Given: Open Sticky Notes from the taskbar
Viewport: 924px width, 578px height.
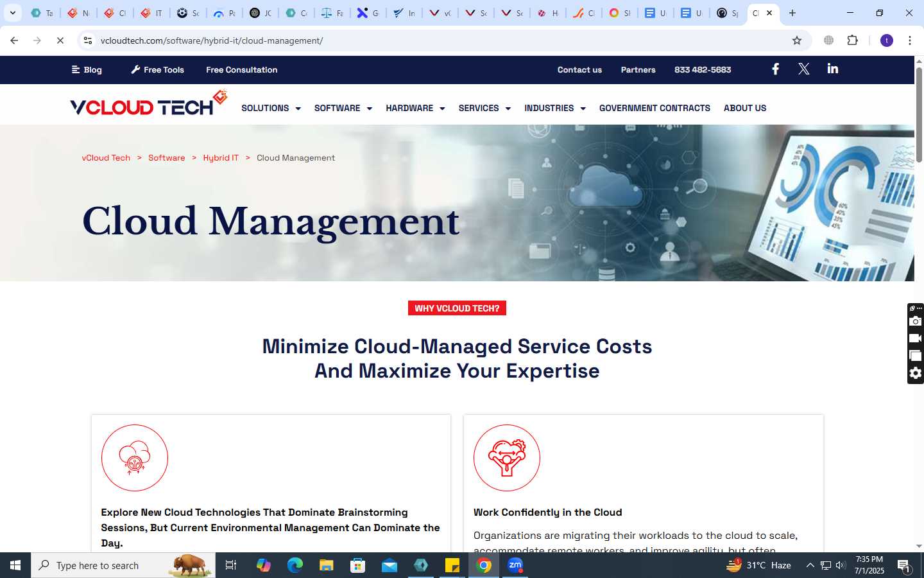Looking at the screenshot, I should pos(452,565).
